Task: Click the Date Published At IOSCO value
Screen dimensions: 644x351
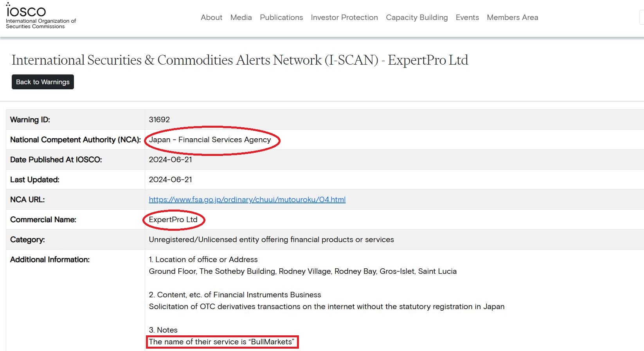Action: click(x=170, y=160)
